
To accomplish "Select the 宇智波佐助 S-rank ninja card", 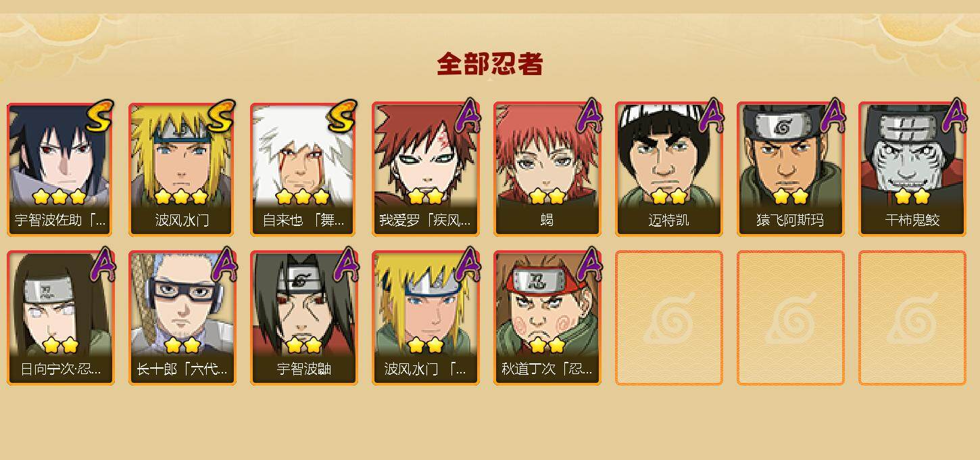I will coord(61,169).
